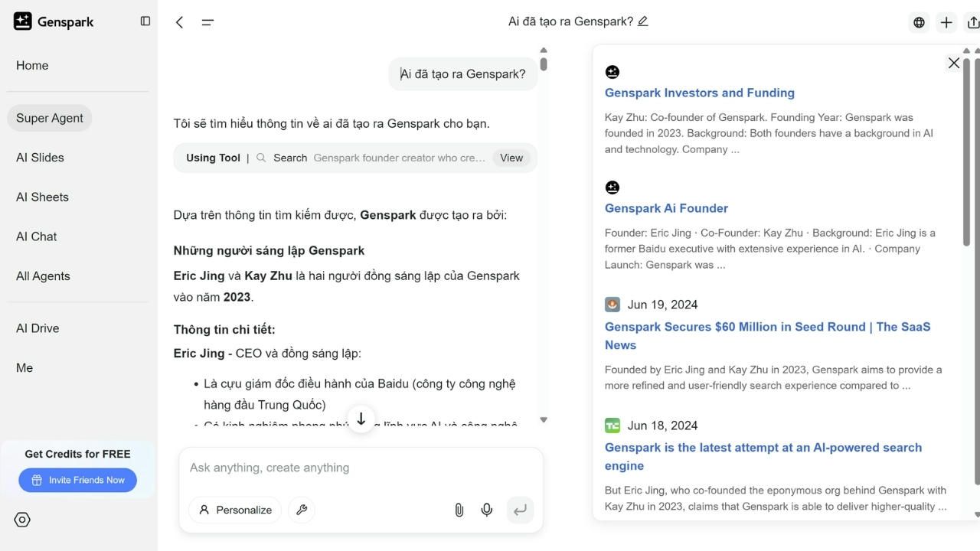The height and width of the screenshot is (551, 980).
Task: Activate voice input microphone icon
Action: [487, 510]
